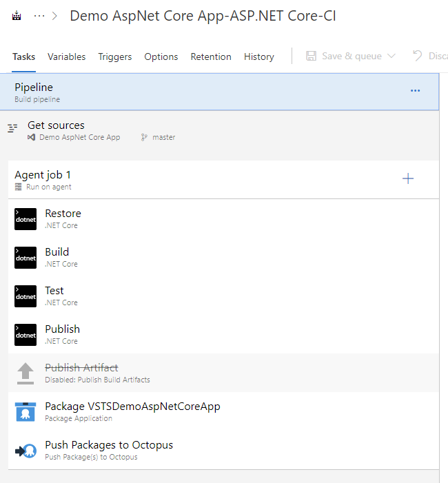Click the breadcrumb chevron separator
The width and height of the screenshot is (448, 483).
coord(54,16)
